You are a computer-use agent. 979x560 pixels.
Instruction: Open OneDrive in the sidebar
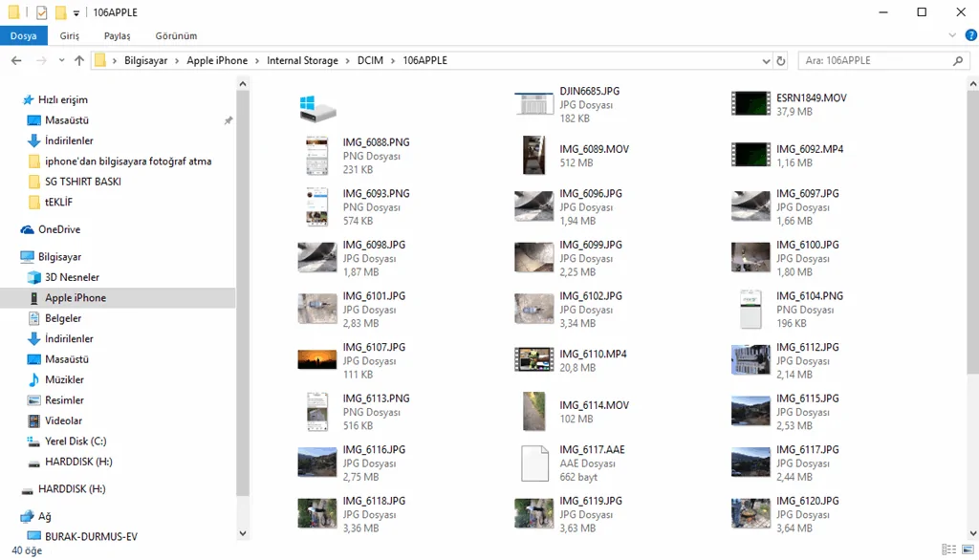59,229
